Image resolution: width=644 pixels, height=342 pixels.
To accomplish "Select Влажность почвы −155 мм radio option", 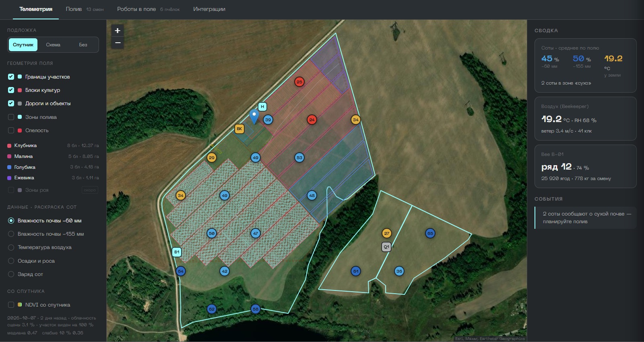I will pos(11,234).
